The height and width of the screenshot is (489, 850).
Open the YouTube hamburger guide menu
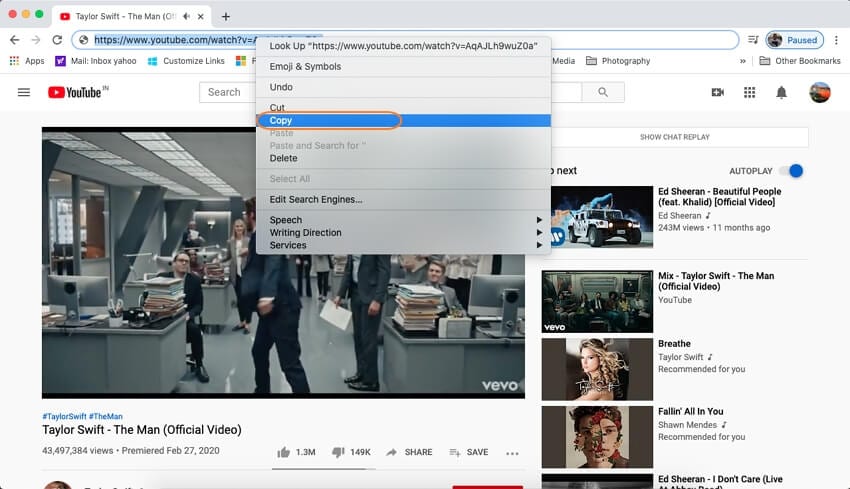tap(24, 92)
